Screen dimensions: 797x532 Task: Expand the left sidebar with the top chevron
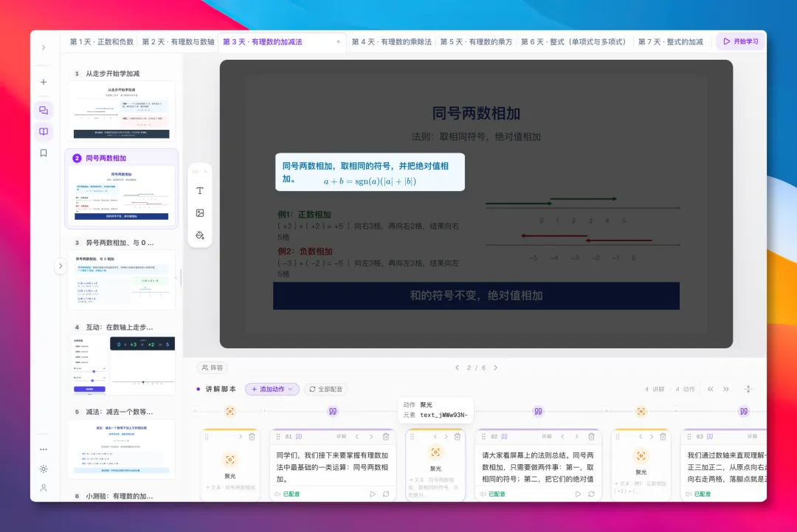(x=44, y=47)
